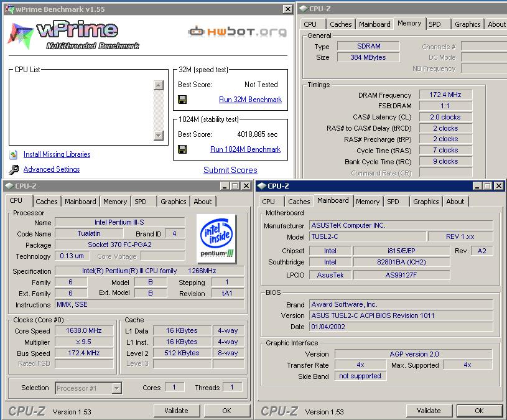The image size is (507, 420).
Task: Click the MMX, SSE instructions field
Action: tap(149, 304)
